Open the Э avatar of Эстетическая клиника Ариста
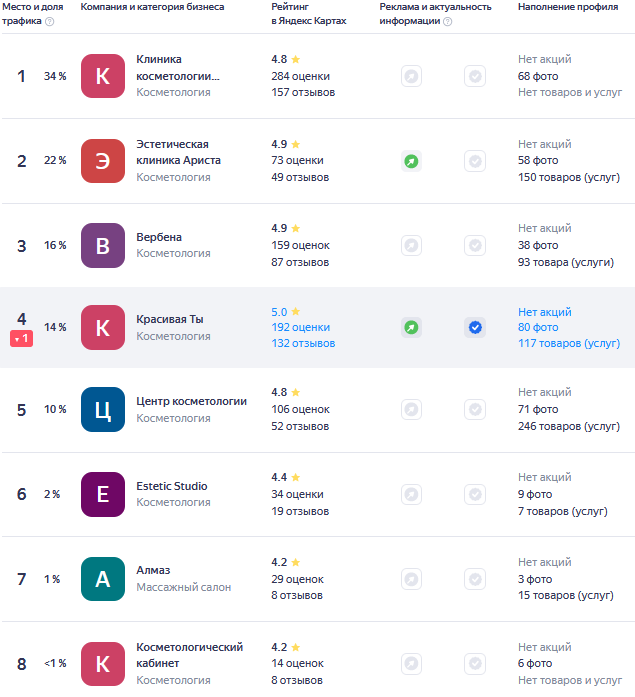This screenshot has height=697, width=635. pyautogui.click(x=103, y=161)
